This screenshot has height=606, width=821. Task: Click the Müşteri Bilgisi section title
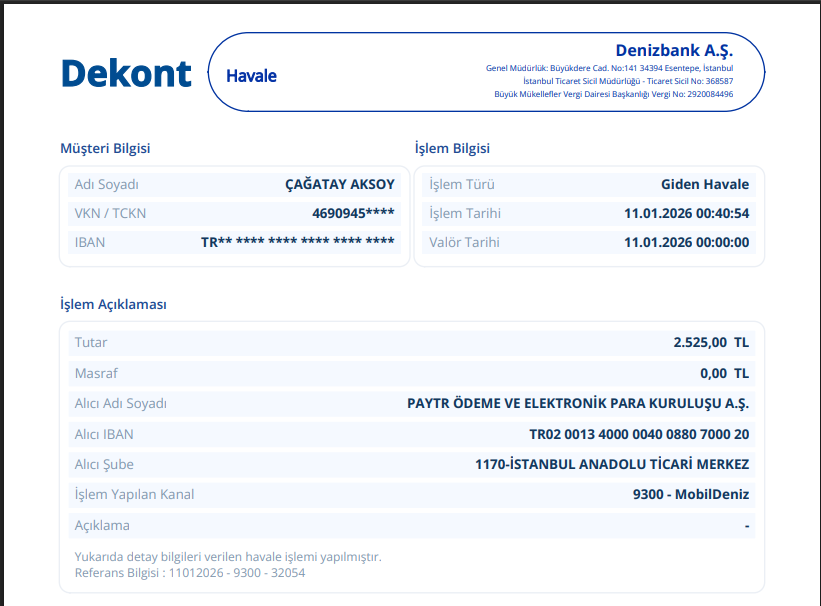click(x=105, y=148)
